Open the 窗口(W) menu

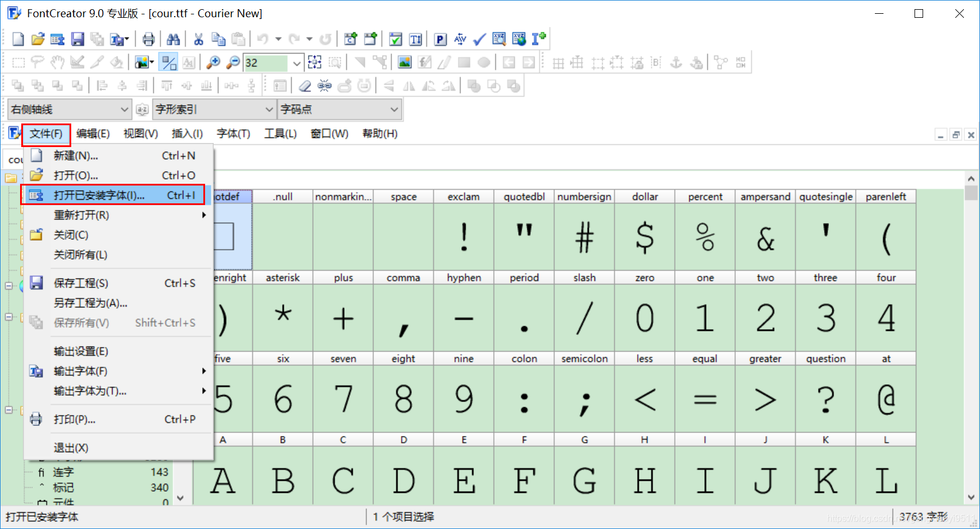(x=330, y=134)
